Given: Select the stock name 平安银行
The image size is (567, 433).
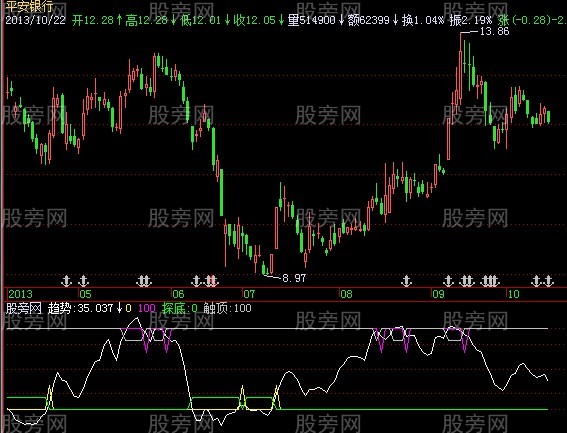Looking at the screenshot, I should 29,6.
